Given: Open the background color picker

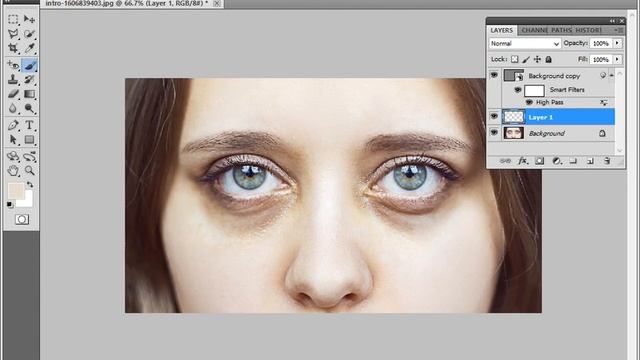Looking at the screenshot, I should click(x=27, y=202).
